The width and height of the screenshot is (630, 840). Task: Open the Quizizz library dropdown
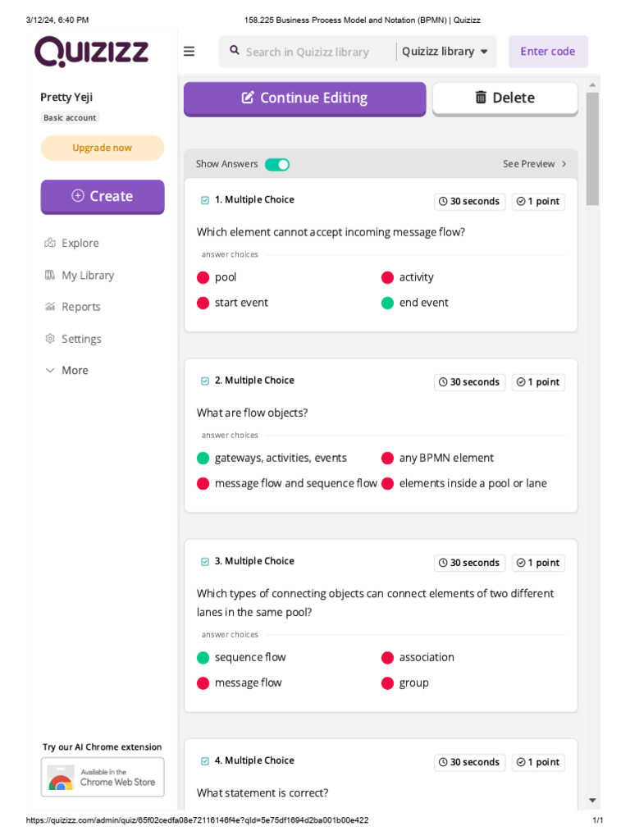pos(445,52)
